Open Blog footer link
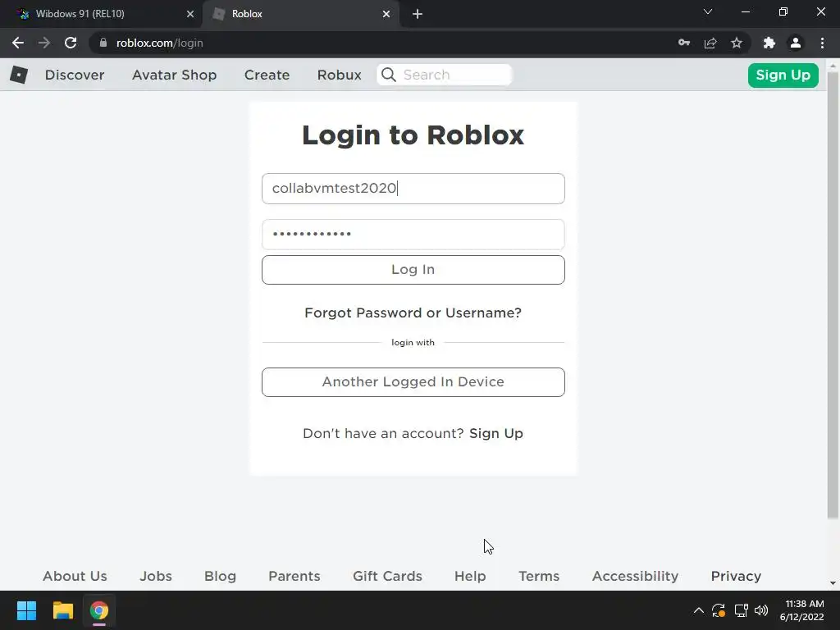This screenshot has width=840, height=630. 220,576
